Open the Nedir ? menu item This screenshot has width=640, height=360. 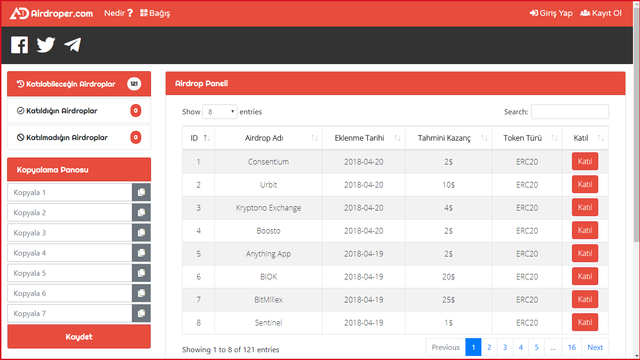click(x=118, y=13)
